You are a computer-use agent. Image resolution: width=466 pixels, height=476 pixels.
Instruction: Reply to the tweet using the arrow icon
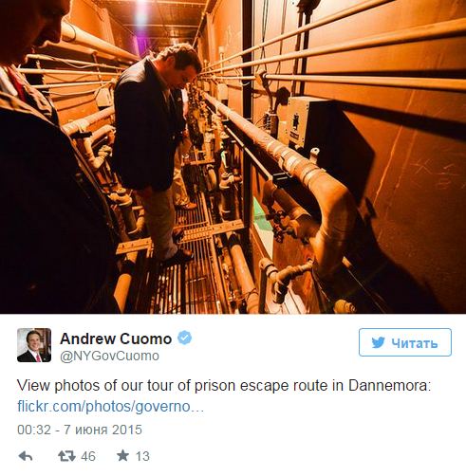(26, 456)
